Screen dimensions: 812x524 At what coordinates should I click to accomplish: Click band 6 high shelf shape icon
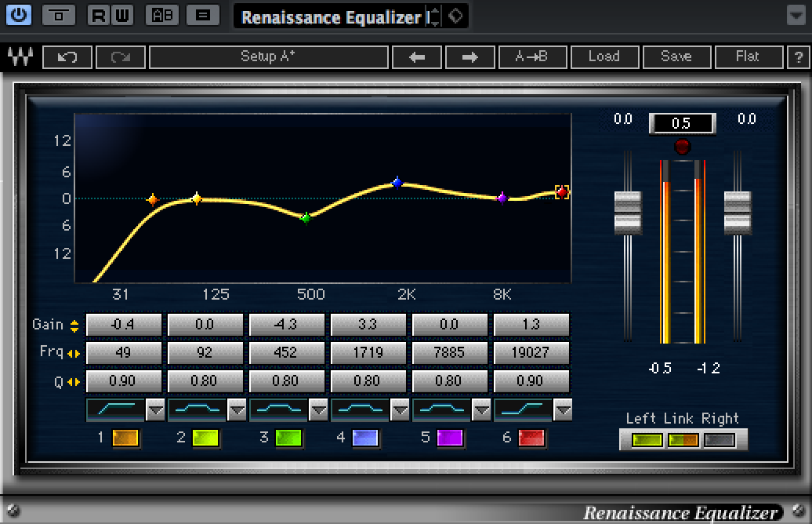click(x=523, y=409)
